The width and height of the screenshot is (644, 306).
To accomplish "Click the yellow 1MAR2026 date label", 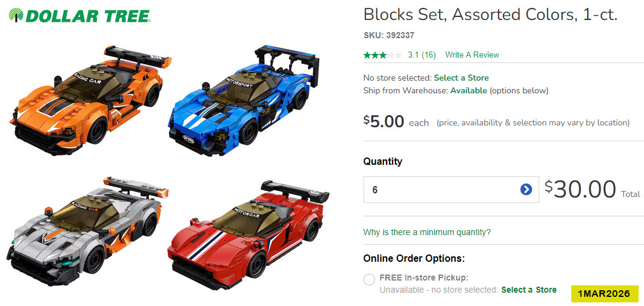I will tap(603, 294).
